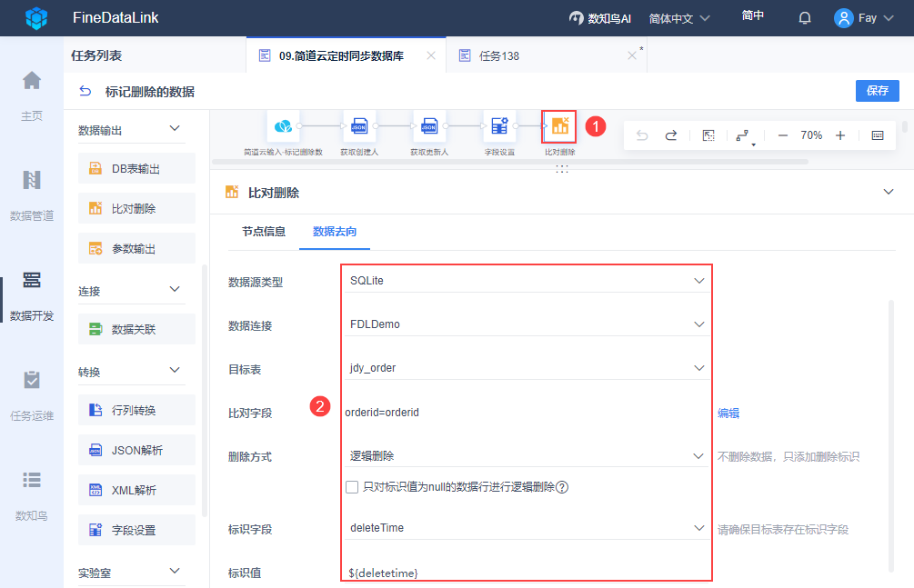
Task: Open the 数据管道 sidebar icon
Action: 32,180
